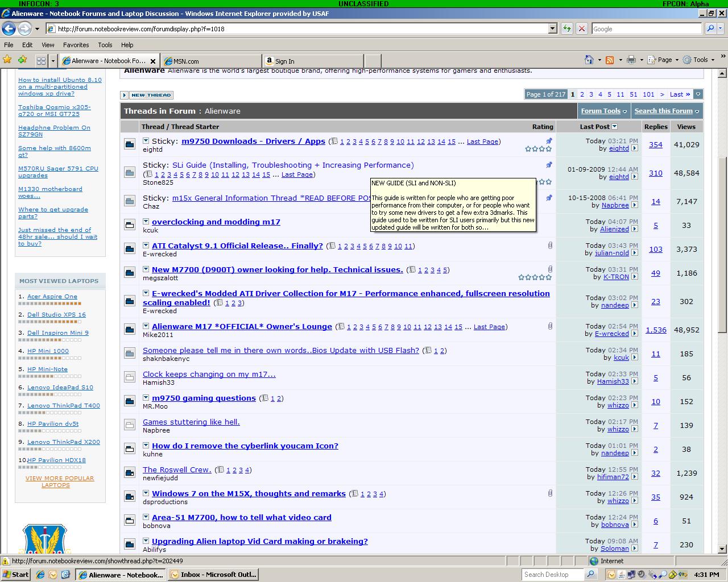Go to last post by eightd in m9750 Downloads
This screenshot has height=582, width=728.
(x=634, y=148)
